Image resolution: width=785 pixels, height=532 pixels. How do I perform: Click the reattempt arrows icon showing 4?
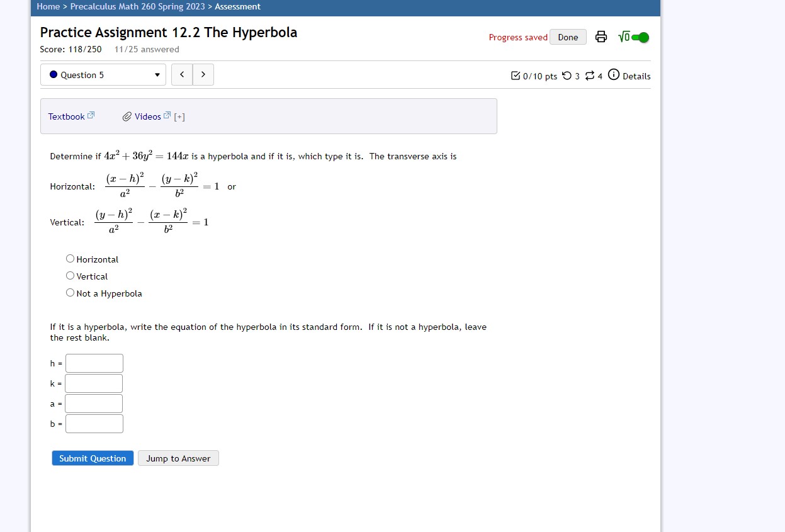pos(589,76)
